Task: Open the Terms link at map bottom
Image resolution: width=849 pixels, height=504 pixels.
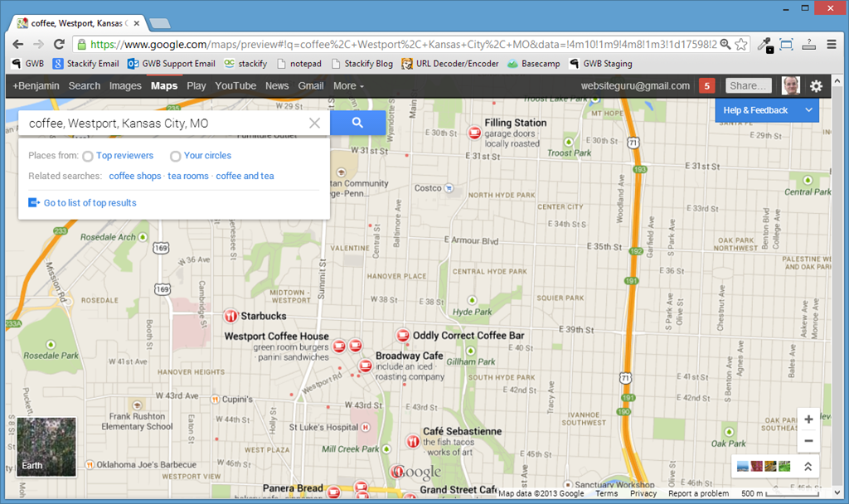Action: click(606, 493)
